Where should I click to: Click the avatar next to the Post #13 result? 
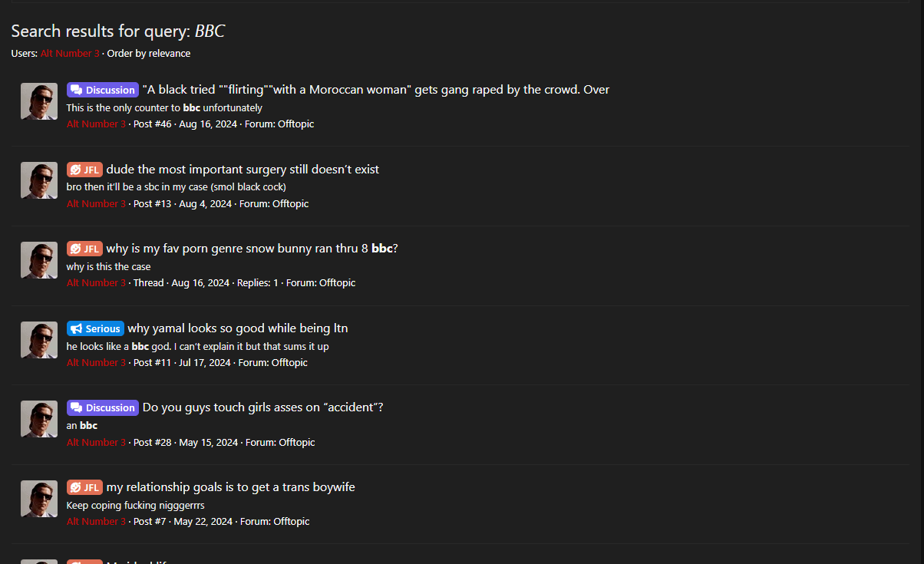point(39,181)
